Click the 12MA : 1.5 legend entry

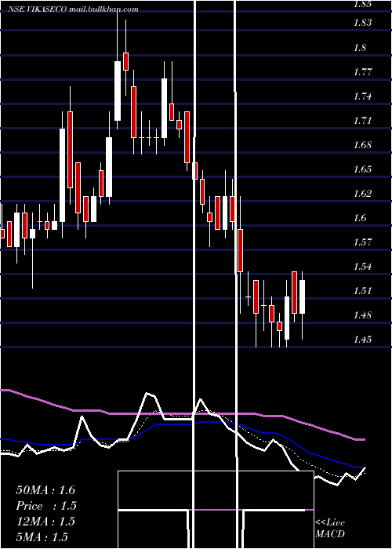pyautogui.click(x=45, y=522)
